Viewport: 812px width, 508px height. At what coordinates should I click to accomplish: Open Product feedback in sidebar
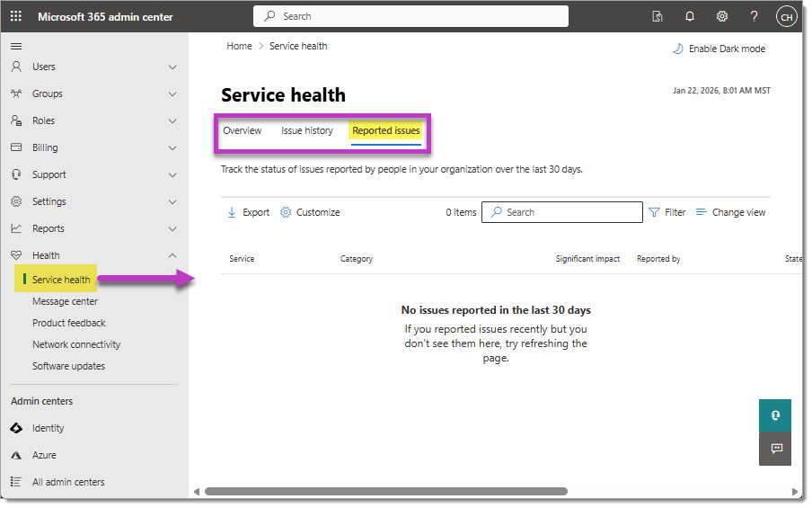(69, 323)
